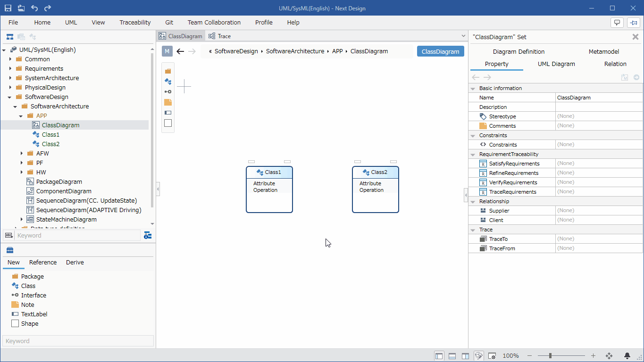Open the Metamodel inspector tab
This screenshot has height=362, width=644.
tap(604, 52)
